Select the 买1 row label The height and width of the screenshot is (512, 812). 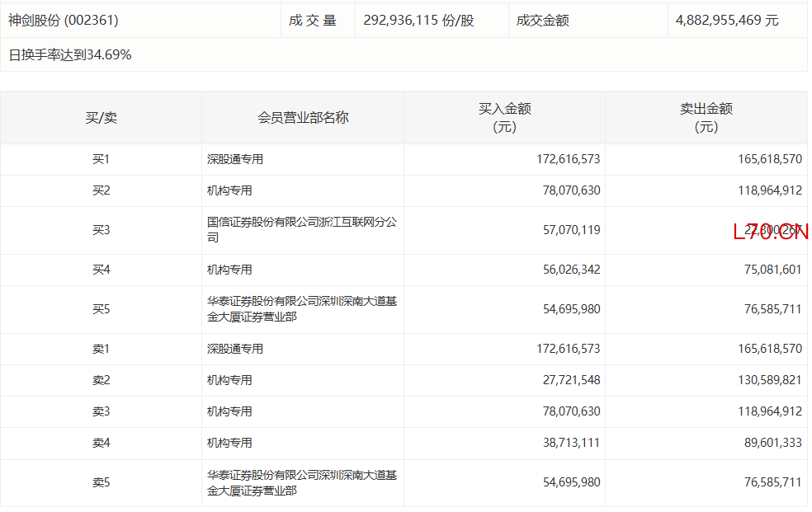coord(101,160)
